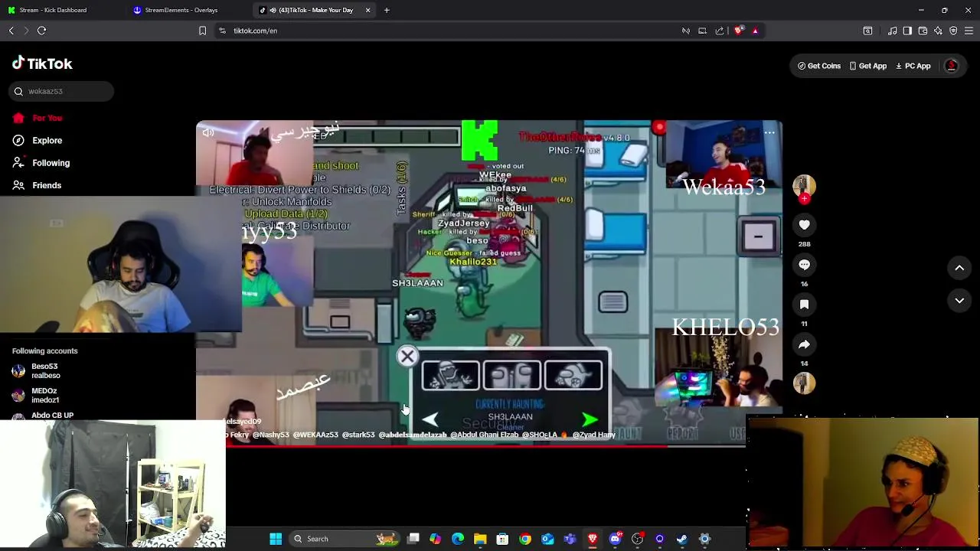The image size is (980, 551).
Task: Open the MEDOz following account
Action: pyautogui.click(x=35, y=396)
